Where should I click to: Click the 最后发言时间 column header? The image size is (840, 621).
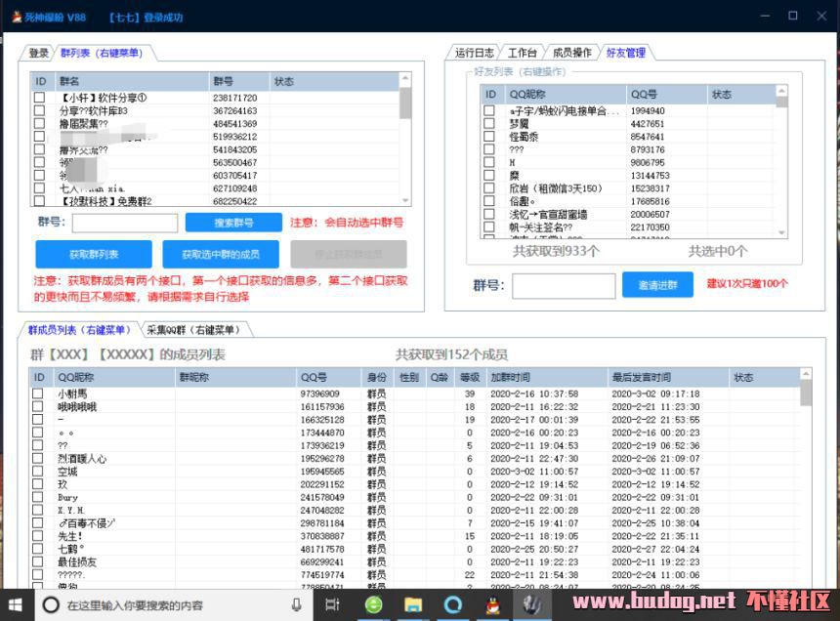pyautogui.click(x=668, y=378)
